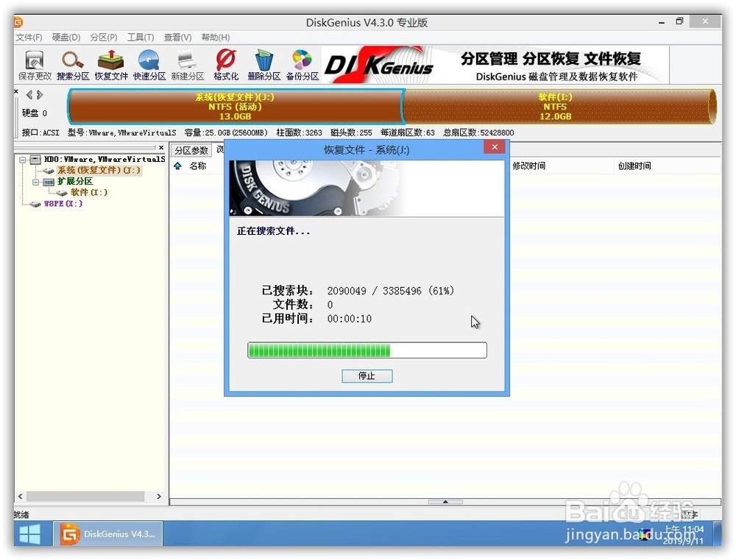Open the 工具(T) menu
The image size is (736, 560).
141,38
